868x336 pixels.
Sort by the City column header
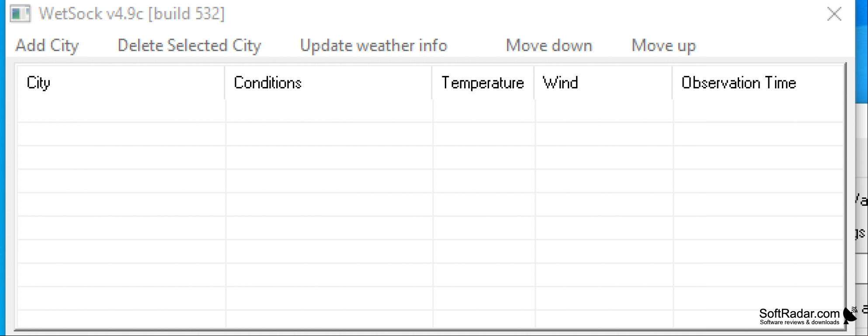tap(121, 83)
